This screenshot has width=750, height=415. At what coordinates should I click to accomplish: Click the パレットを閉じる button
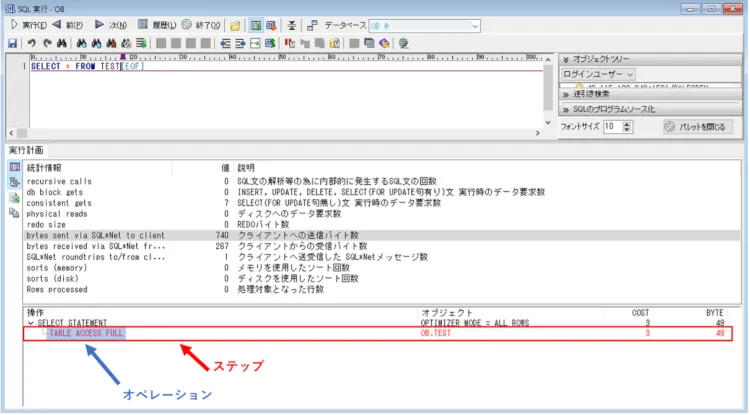point(698,127)
